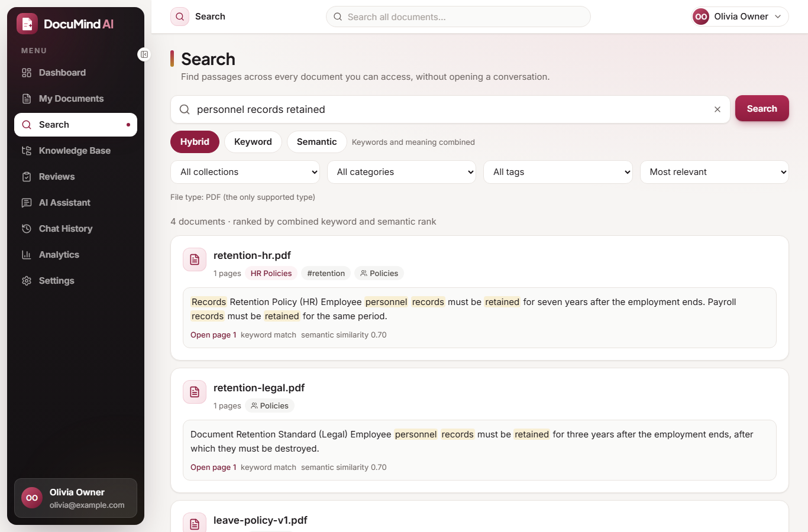Click the Policies chip on retention-hr.pdf
The height and width of the screenshot is (532, 808).
tap(379, 273)
